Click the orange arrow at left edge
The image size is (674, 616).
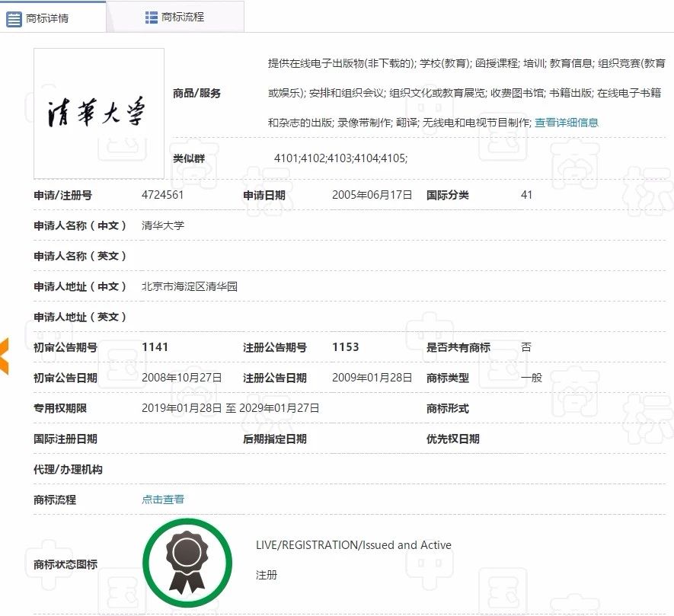[x=4, y=356]
